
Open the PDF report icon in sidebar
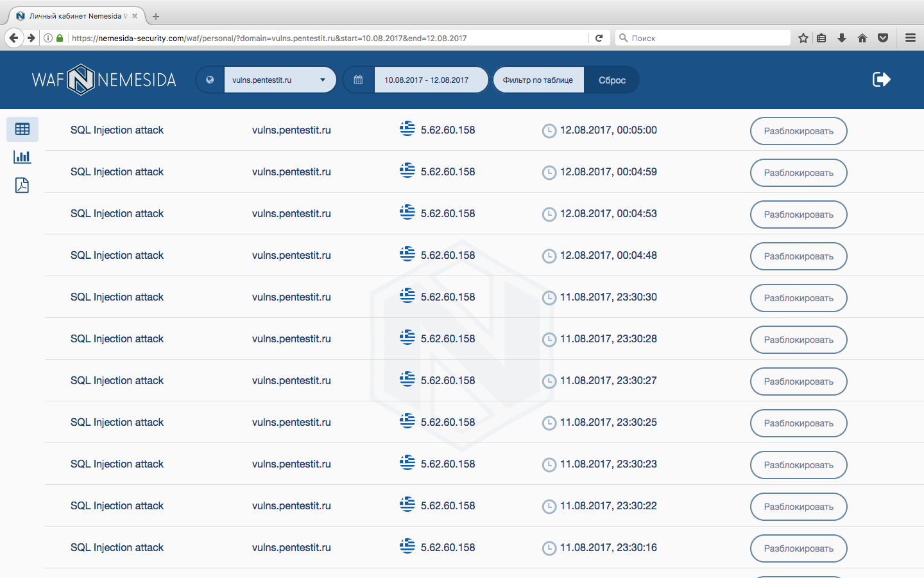click(22, 186)
